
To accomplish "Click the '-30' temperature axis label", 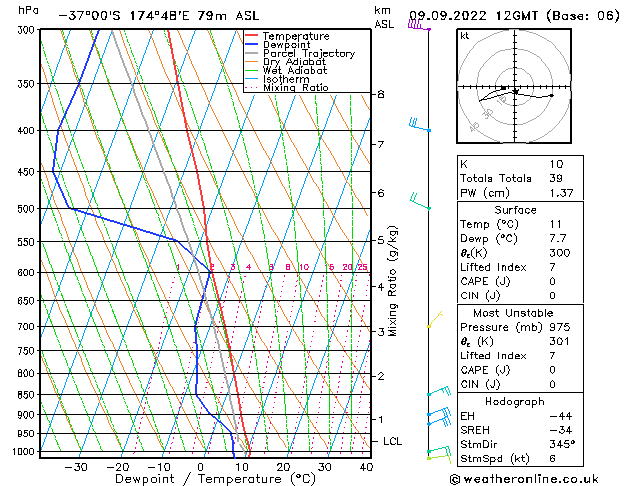I will pos(76,467).
